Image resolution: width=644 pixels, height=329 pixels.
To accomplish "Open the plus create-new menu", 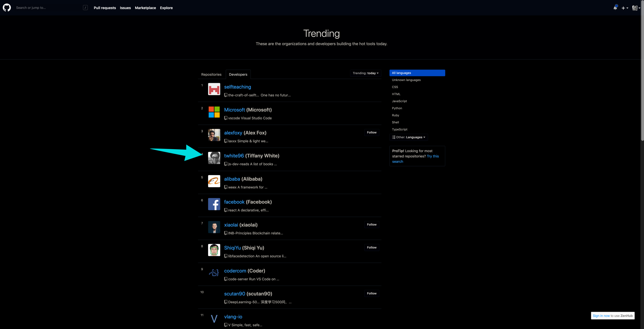I will (x=625, y=8).
